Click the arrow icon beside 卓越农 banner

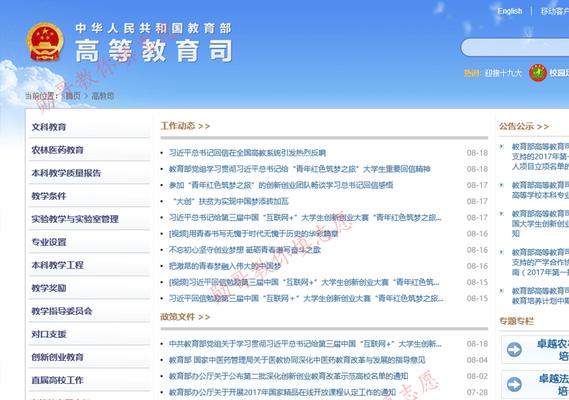[514, 350]
